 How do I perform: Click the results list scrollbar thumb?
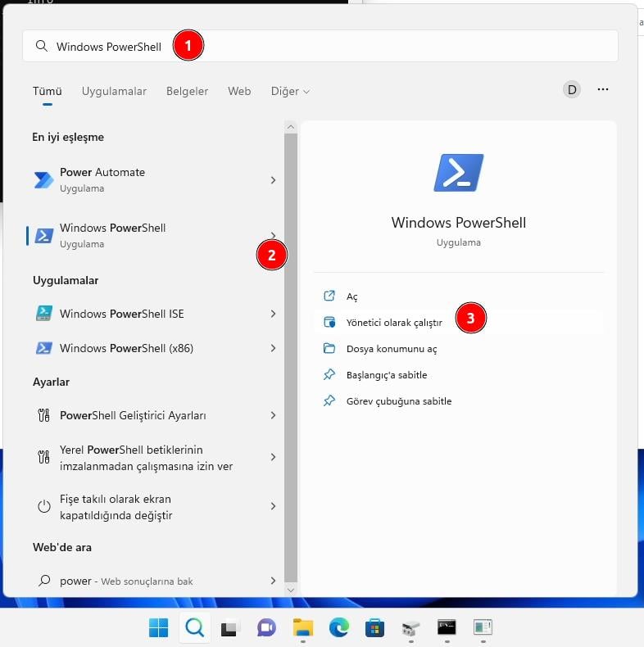(291, 357)
